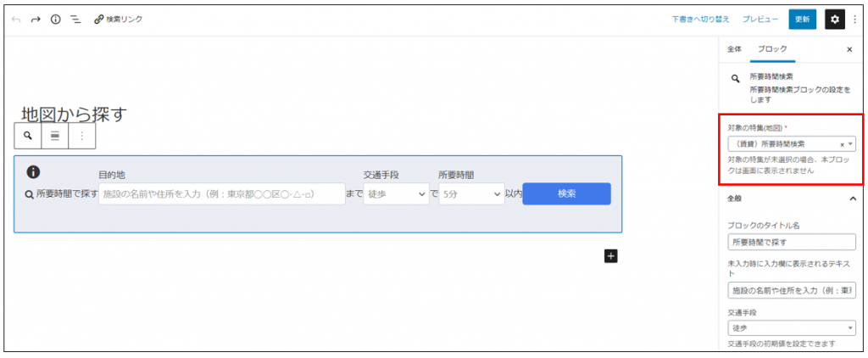Click the block toolbar magnifier block-type icon
The height and width of the screenshot is (358, 868).
pos(28,136)
